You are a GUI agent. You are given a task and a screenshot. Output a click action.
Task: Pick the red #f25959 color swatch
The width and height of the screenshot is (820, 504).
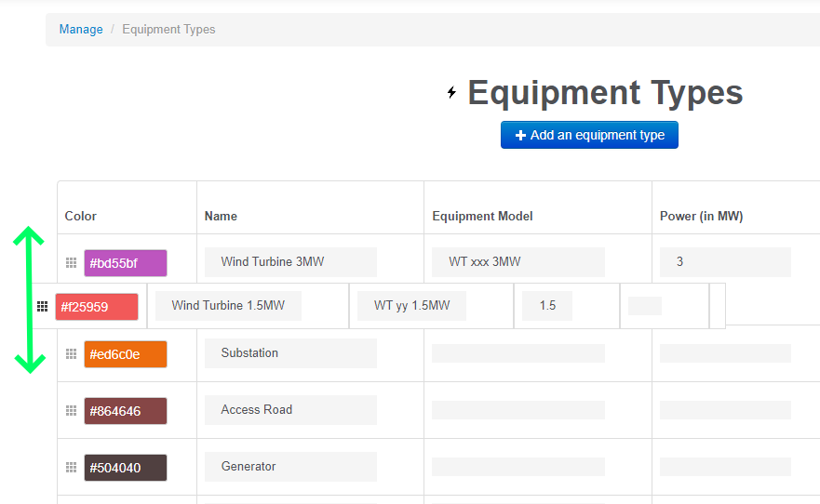[x=96, y=307]
